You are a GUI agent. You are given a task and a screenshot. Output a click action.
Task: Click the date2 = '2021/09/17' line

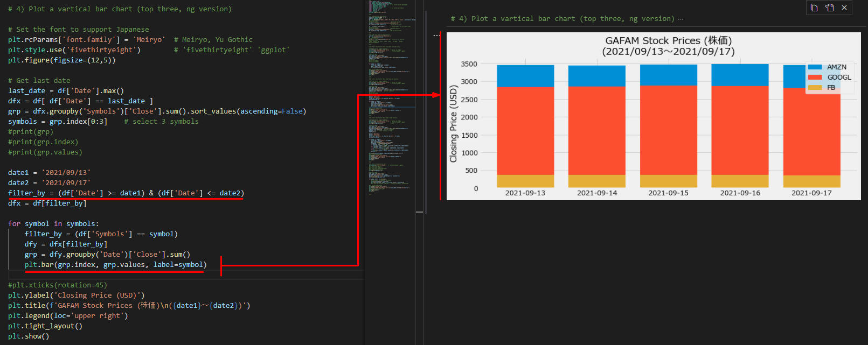point(50,183)
